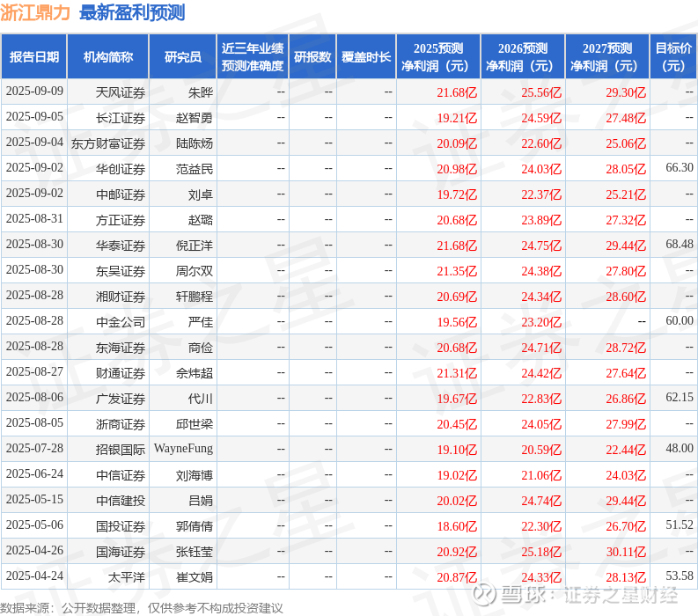Click the 2027预测净利润 column header
The width and height of the screenshot is (698, 616).
click(x=607, y=56)
